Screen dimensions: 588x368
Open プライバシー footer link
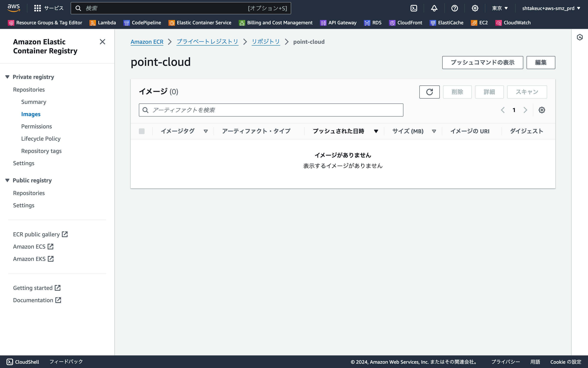click(x=506, y=362)
